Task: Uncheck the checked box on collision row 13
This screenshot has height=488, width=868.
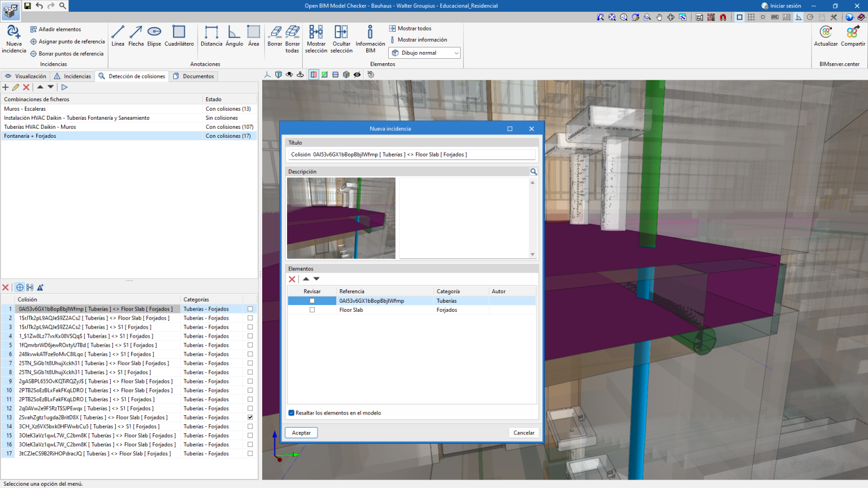Action: click(250, 417)
